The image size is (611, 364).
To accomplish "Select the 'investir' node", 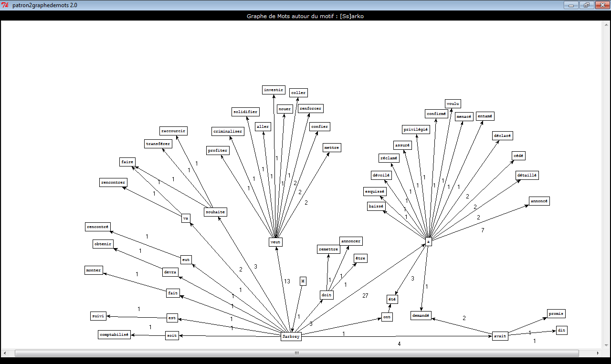I will click(274, 90).
